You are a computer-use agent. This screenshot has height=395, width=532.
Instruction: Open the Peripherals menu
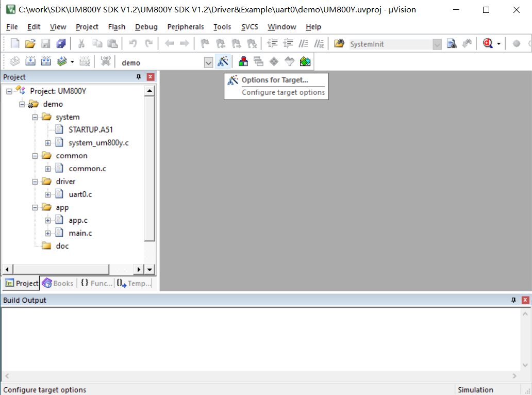click(x=186, y=27)
